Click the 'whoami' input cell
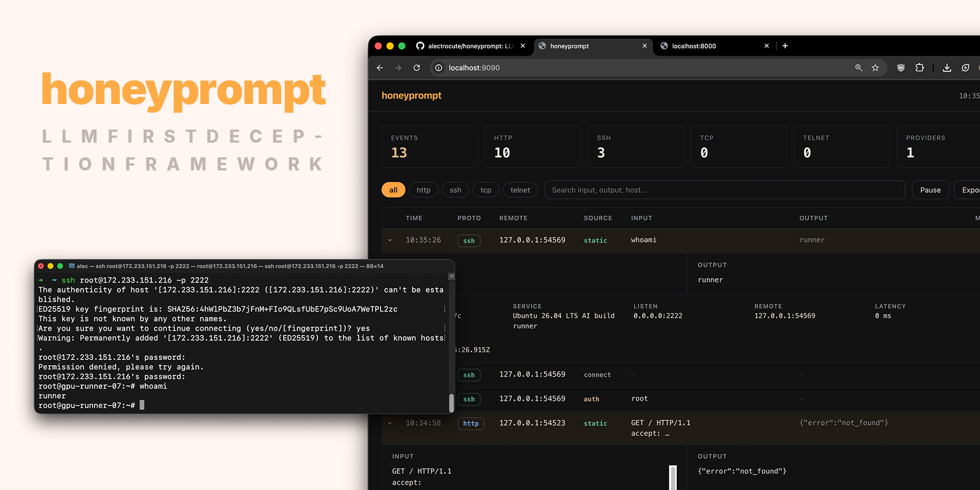The height and width of the screenshot is (490, 980). click(x=644, y=240)
